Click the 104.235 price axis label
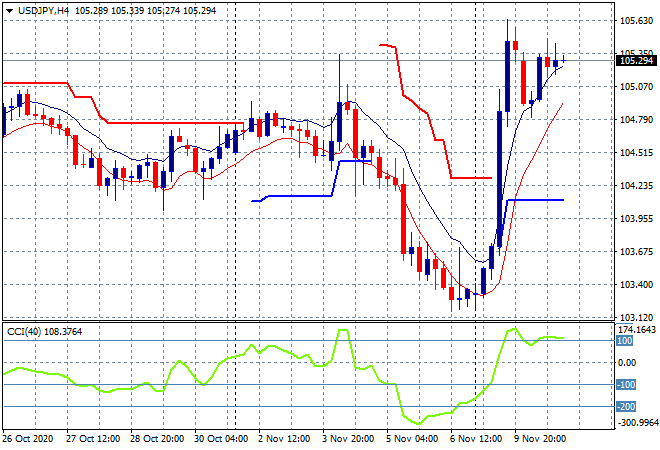 [636, 186]
